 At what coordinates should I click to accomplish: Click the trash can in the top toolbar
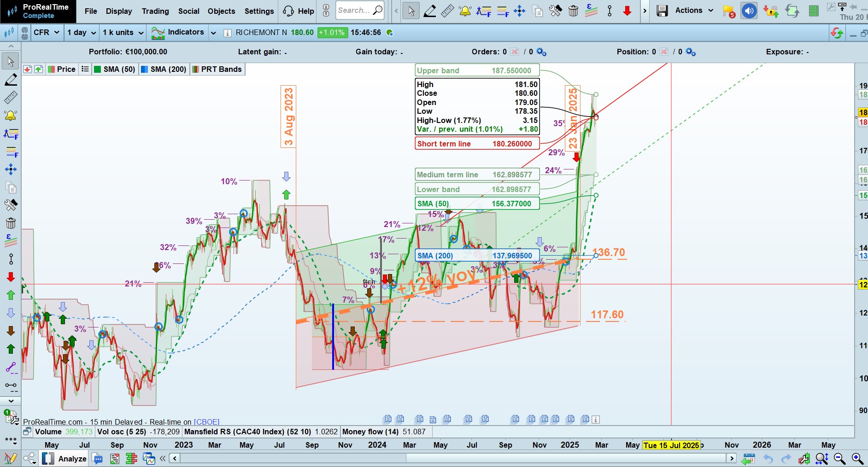(x=573, y=11)
